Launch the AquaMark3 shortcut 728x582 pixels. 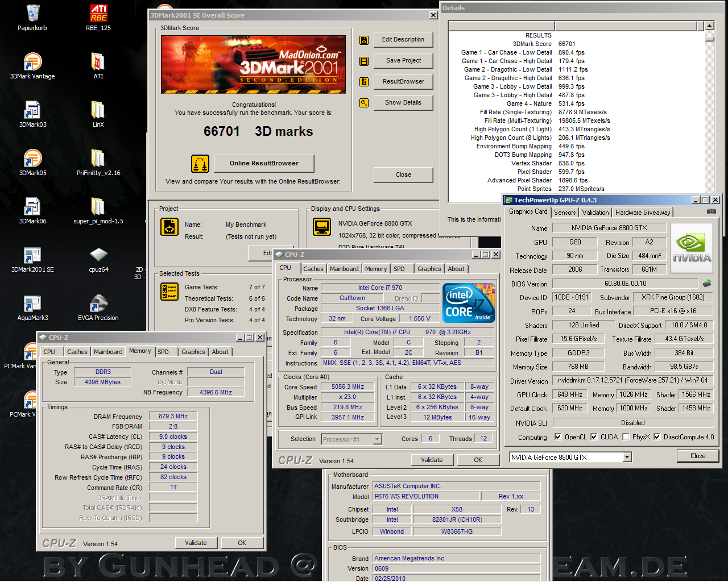click(32, 307)
